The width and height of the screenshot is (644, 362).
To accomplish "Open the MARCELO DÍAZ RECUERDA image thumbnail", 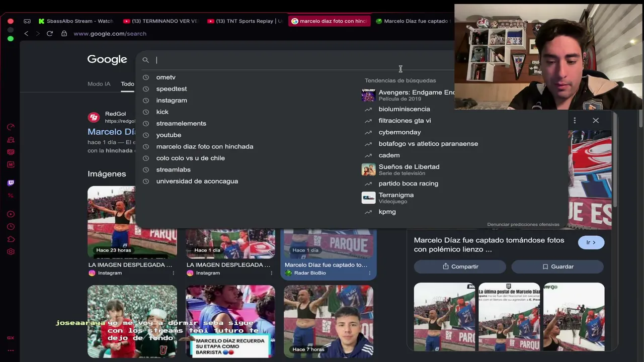I will (x=230, y=321).
